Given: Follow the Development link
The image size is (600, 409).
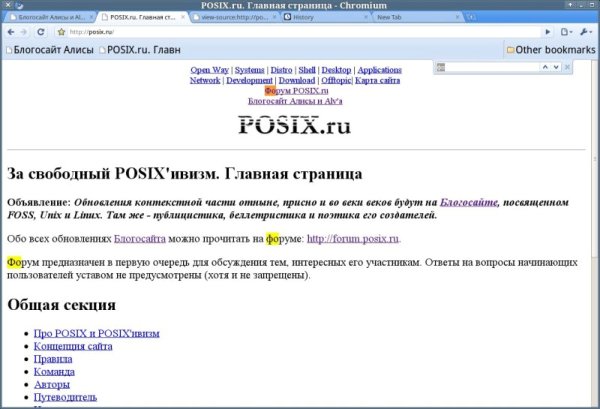Looking at the screenshot, I should click(249, 80).
